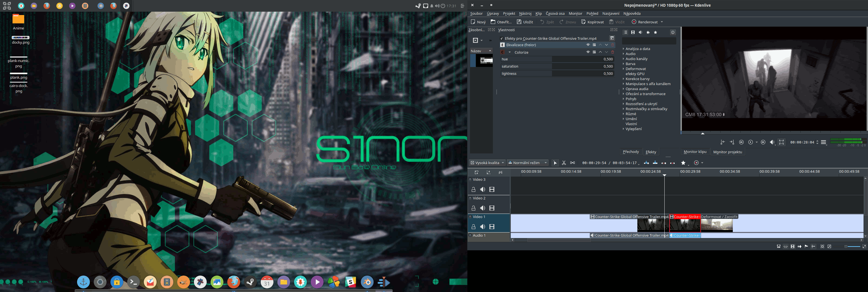
Task: Switch to the Monitor projektu tab
Action: click(728, 152)
